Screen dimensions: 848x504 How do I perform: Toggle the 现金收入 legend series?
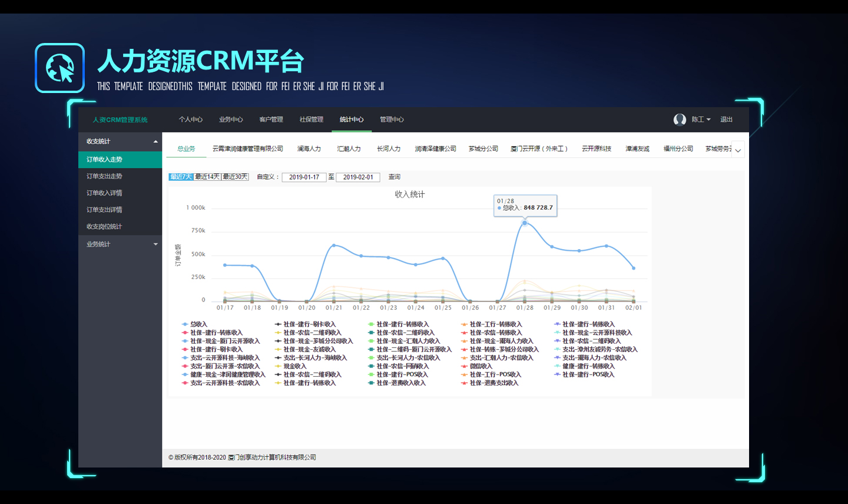290,366
